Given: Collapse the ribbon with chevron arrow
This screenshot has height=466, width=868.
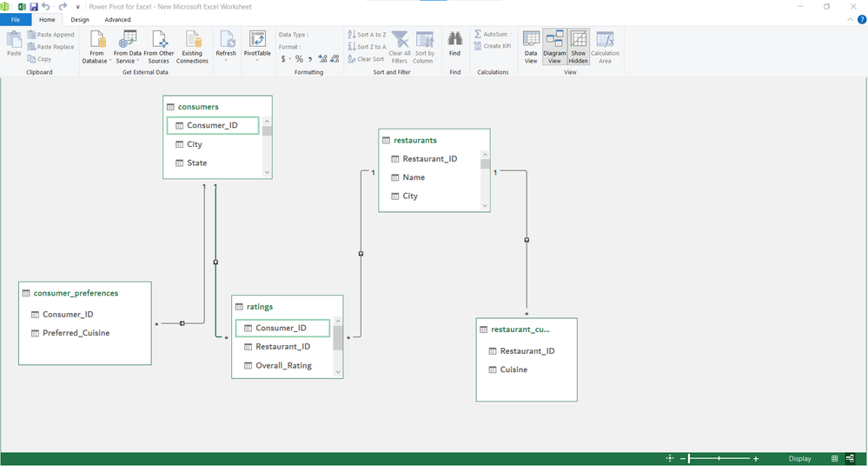Looking at the screenshot, I should click(851, 19).
